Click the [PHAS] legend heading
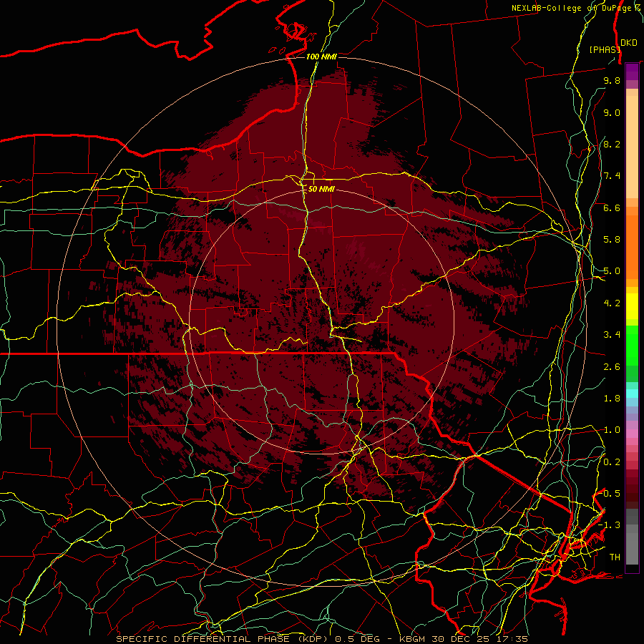Screen dimensions: 644x644 [x=604, y=49]
